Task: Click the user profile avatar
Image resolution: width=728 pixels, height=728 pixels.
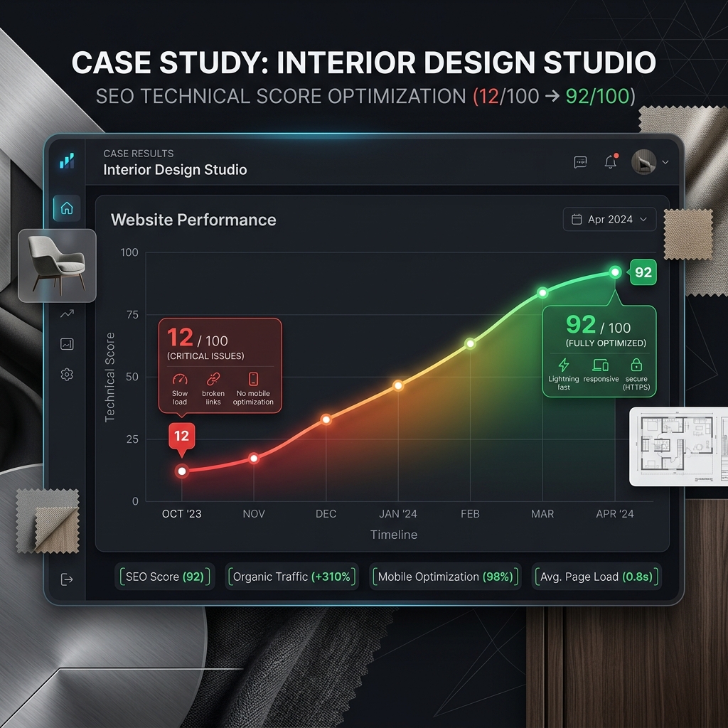Action: tap(643, 162)
